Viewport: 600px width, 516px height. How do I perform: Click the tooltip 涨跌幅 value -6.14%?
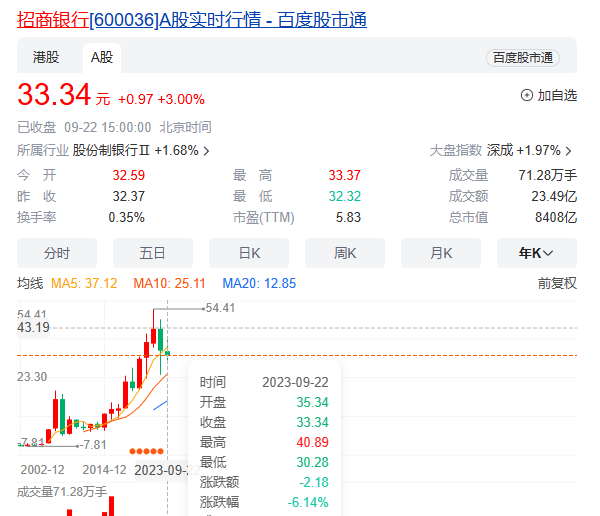(308, 502)
